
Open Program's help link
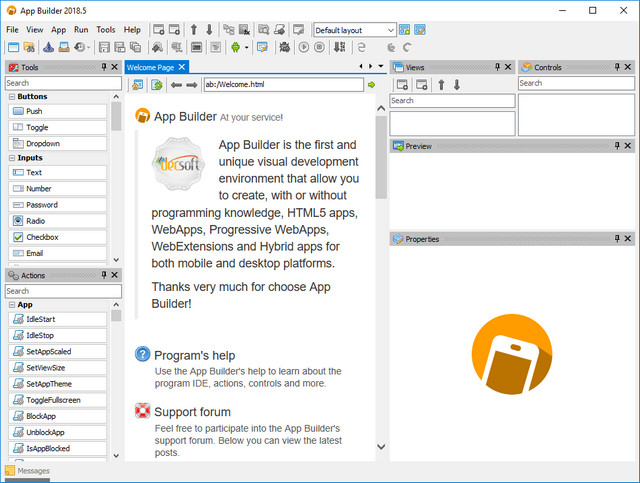pos(195,355)
